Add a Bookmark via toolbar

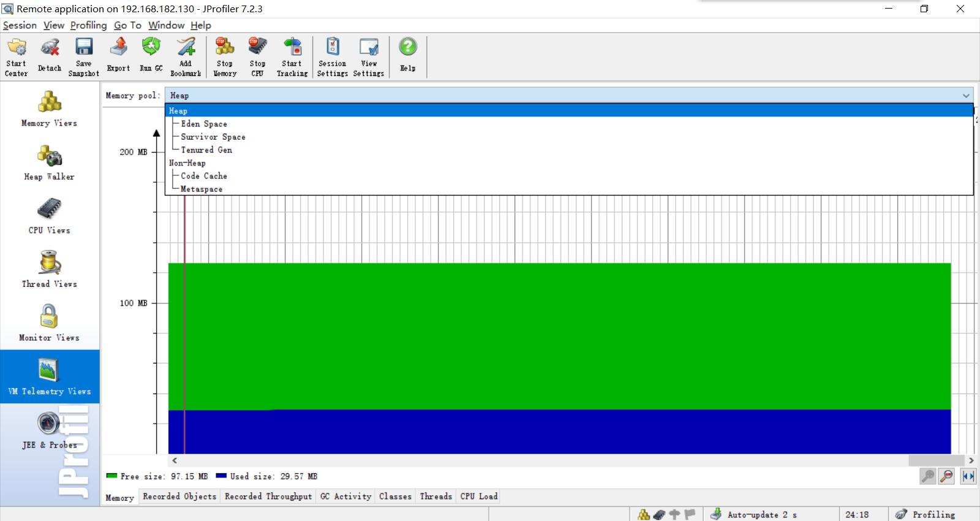186,57
